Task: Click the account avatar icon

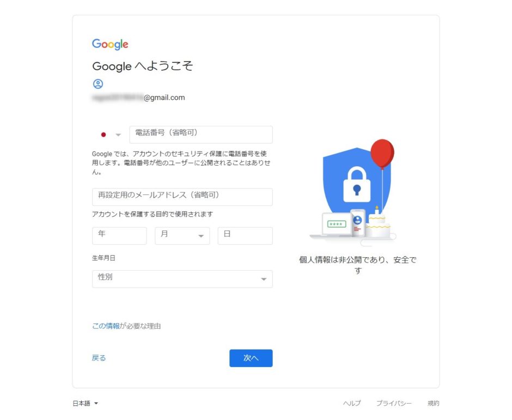Action: [98, 84]
